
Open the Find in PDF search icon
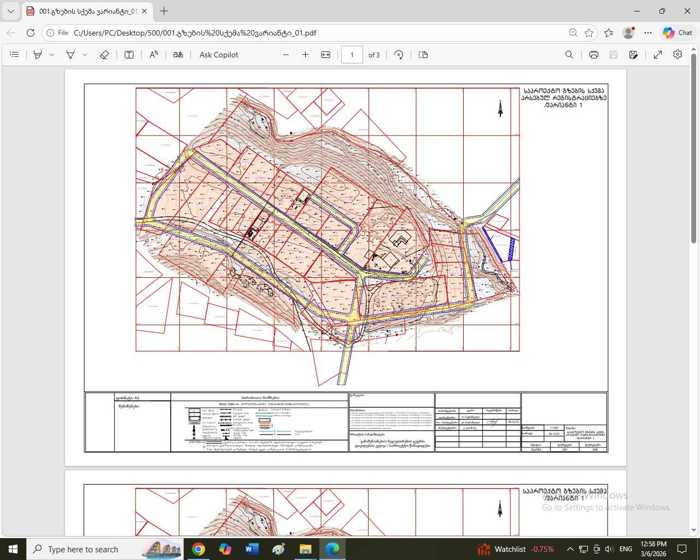click(x=569, y=55)
